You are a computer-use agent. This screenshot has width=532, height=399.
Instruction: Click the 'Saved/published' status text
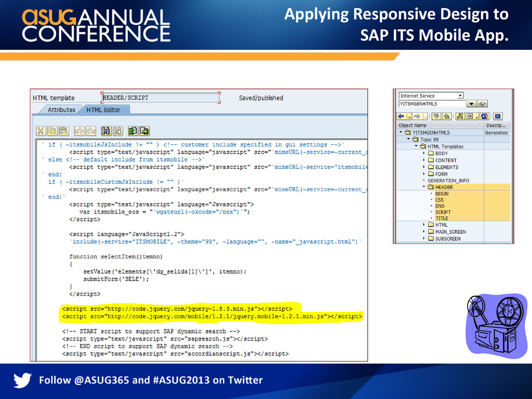(261, 98)
